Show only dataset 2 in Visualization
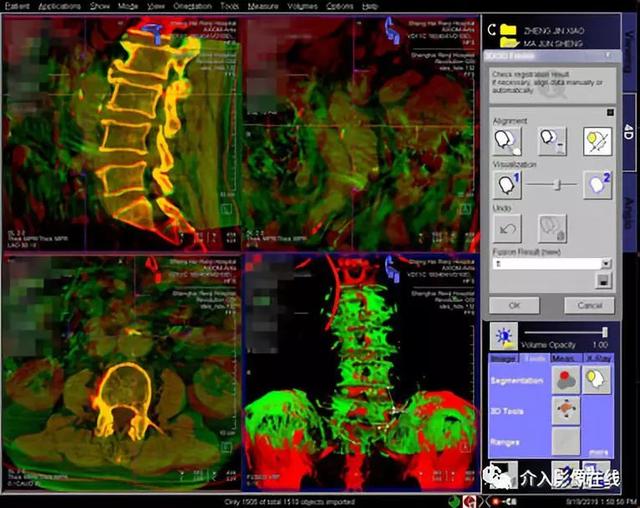This screenshot has height=508, width=640. [598, 185]
